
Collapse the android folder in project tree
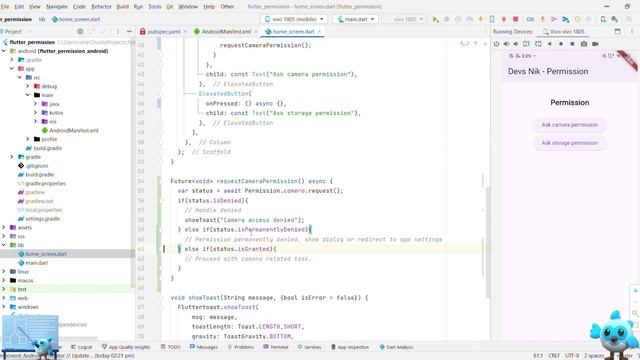click(4, 51)
